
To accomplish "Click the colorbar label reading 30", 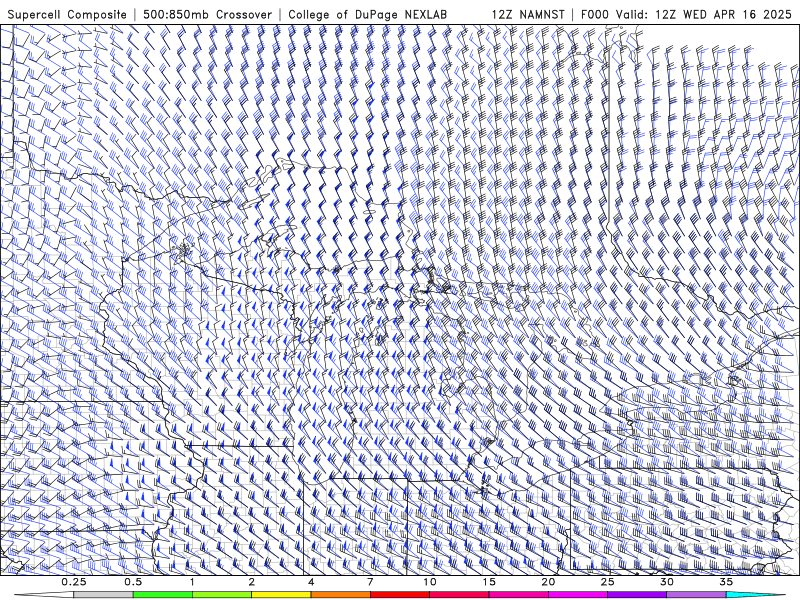I will click(x=667, y=582).
